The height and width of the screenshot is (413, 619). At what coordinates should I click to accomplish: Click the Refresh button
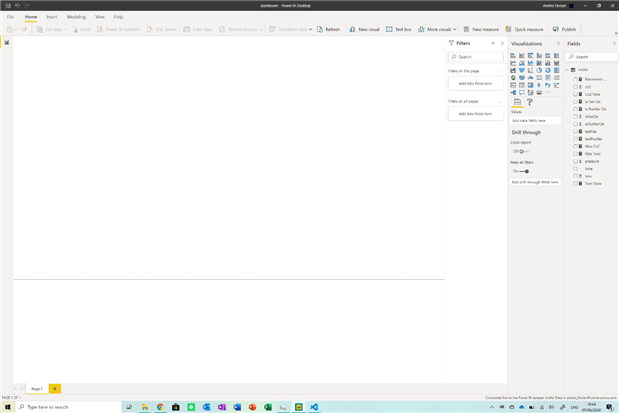tap(328, 29)
